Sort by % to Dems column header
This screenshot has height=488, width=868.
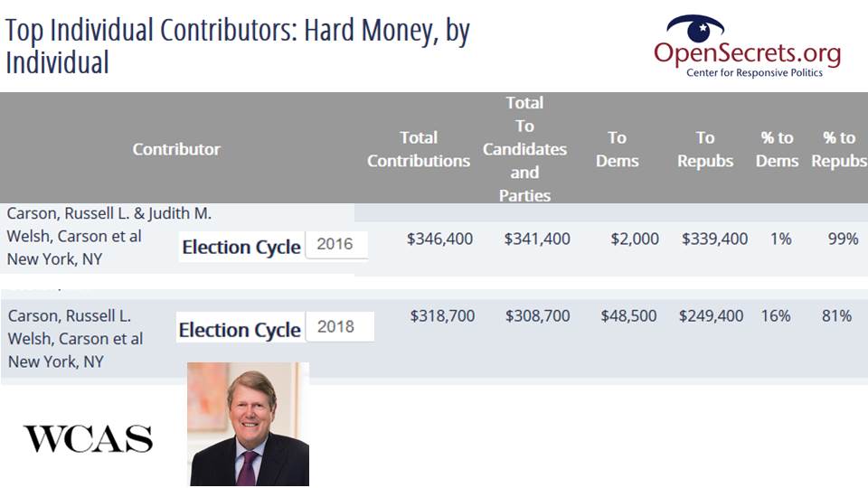click(x=778, y=149)
